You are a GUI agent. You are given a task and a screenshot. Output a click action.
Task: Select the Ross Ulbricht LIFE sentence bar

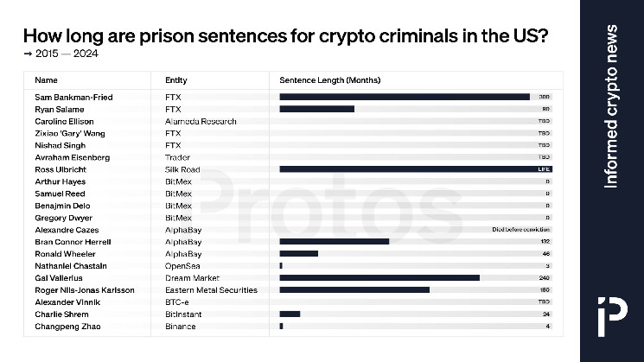click(415, 169)
